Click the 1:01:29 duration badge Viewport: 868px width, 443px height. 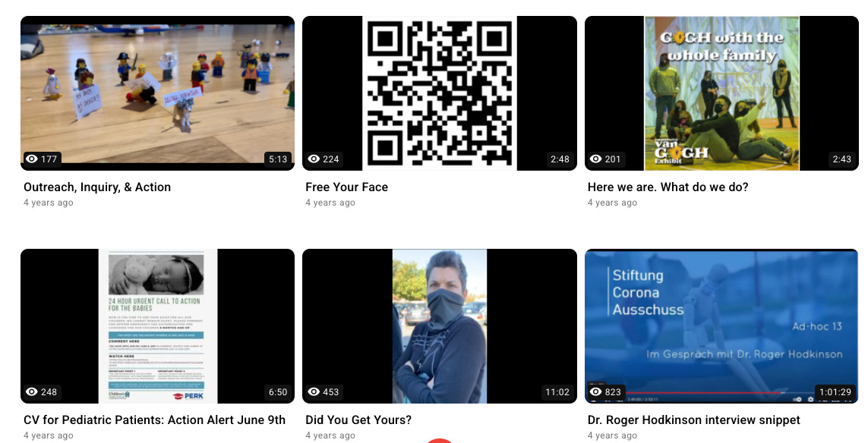835,391
